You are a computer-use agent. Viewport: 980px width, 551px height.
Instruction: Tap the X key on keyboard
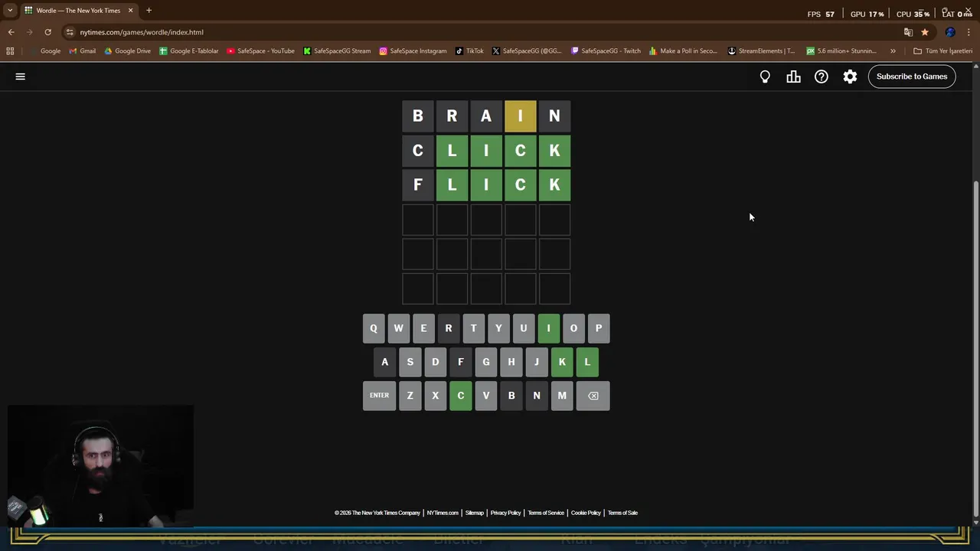point(436,396)
